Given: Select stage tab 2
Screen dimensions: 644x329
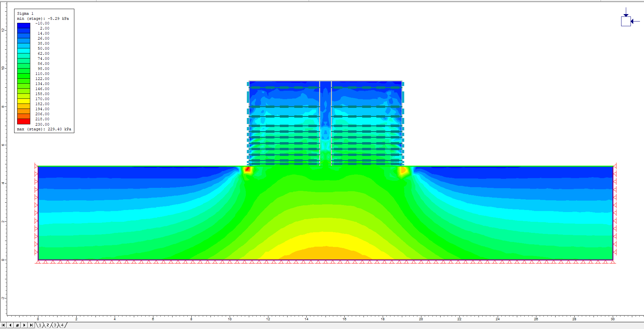Looking at the screenshot, I should (x=48, y=325).
